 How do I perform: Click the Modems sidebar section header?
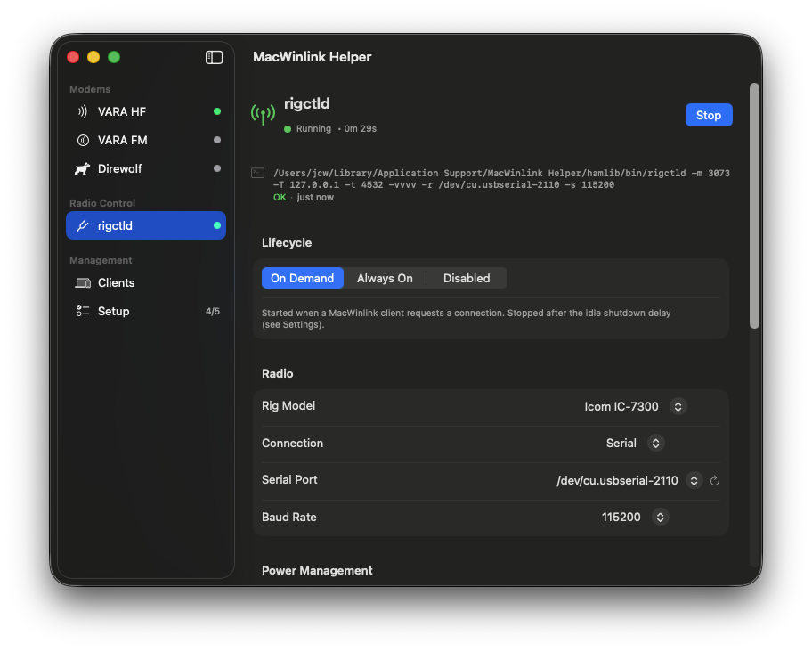tap(90, 89)
